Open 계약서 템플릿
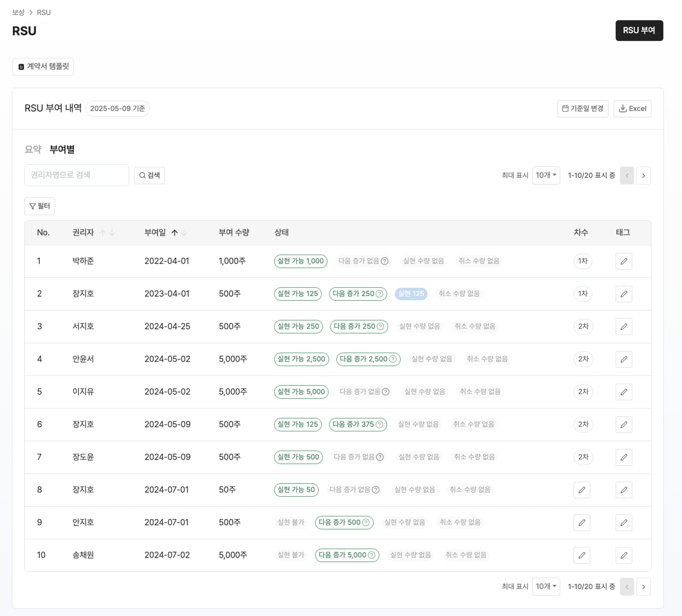 (43, 66)
